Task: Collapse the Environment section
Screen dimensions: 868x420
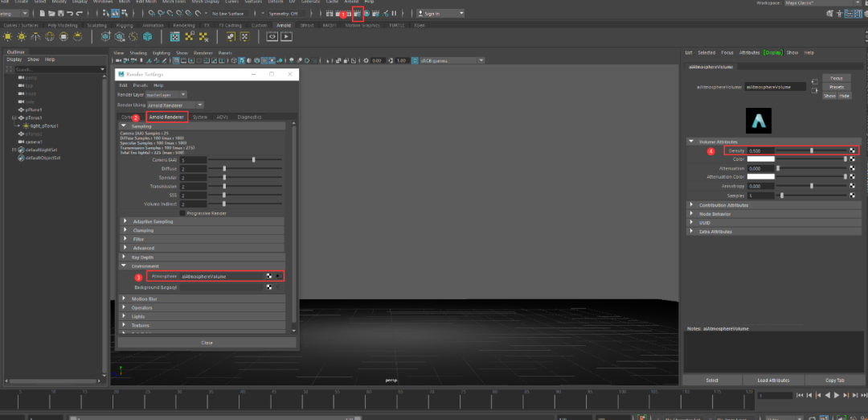Action: pos(203,266)
